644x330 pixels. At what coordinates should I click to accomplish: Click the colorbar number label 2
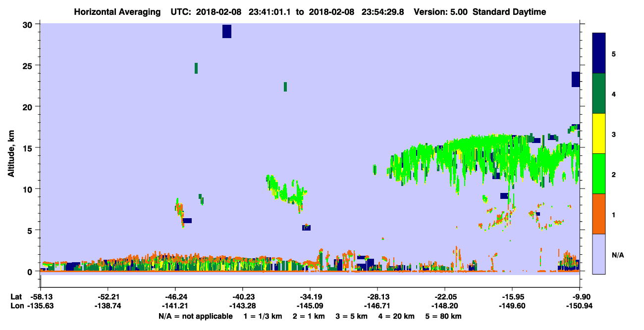pyautogui.click(x=614, y=174)
